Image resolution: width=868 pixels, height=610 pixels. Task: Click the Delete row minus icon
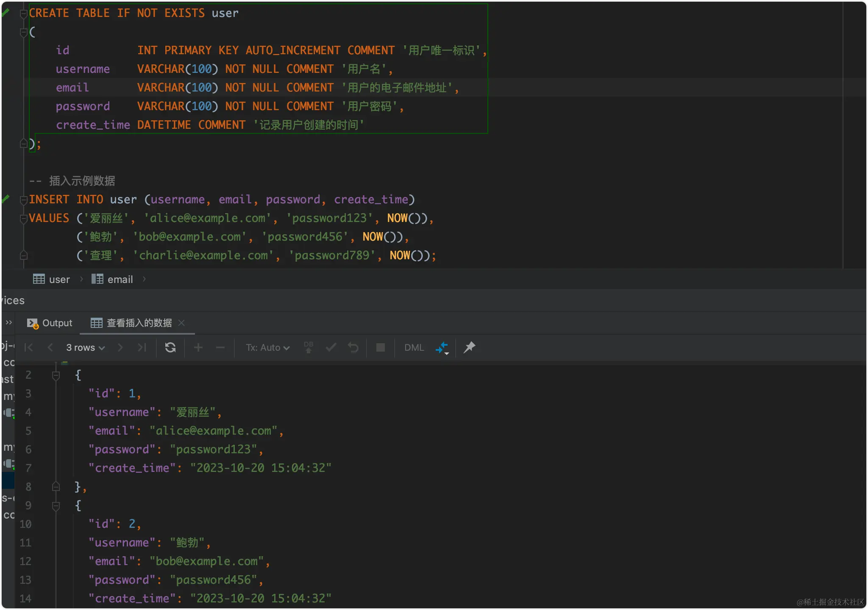[220, 347]
